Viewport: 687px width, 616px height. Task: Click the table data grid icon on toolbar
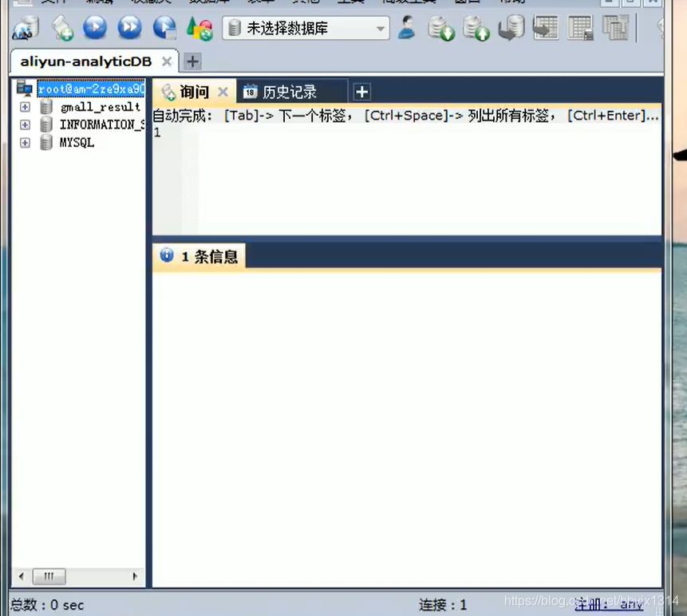(x=580, y=28)
